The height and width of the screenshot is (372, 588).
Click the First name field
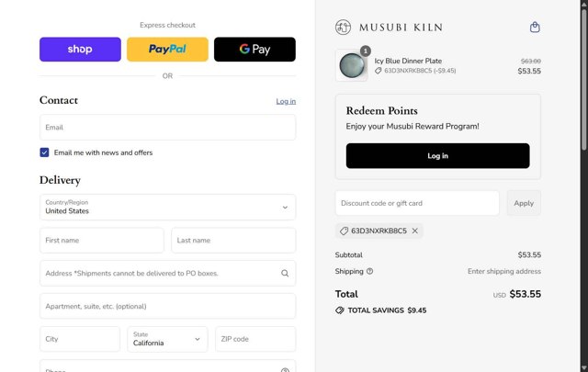tap(102, 240)
